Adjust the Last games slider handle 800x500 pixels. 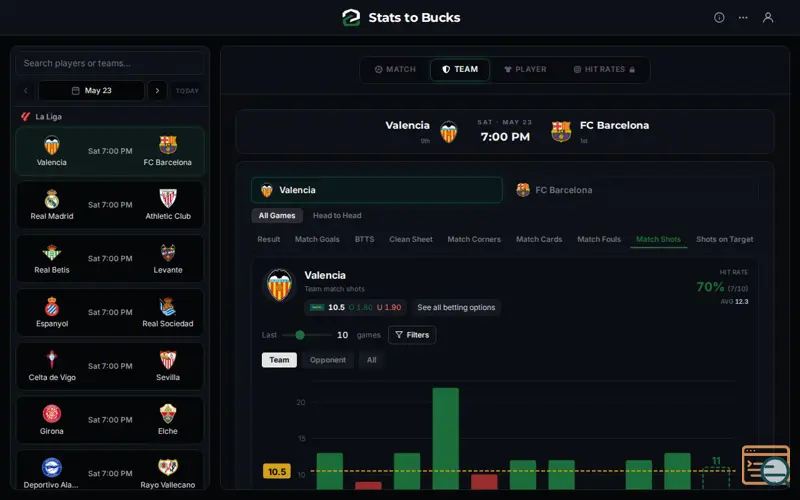[300, 335]
